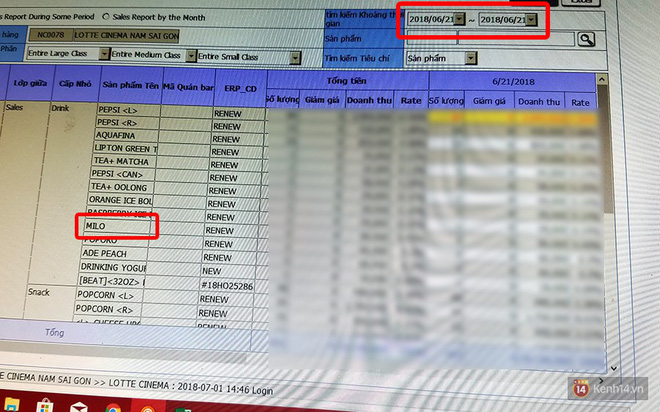Select the DRINKING YOGUR product row
This screenshot has height=412, width=660.
coord(113,267)
